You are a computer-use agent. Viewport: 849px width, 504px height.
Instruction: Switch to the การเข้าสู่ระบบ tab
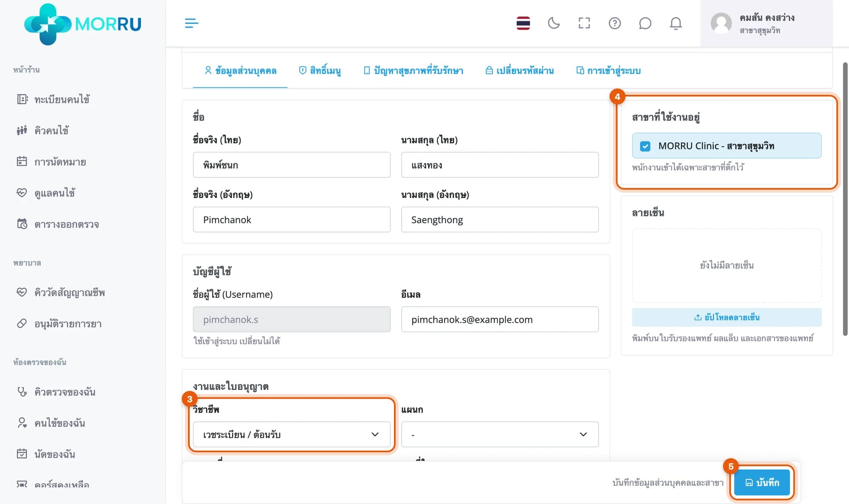pos(608,70)
